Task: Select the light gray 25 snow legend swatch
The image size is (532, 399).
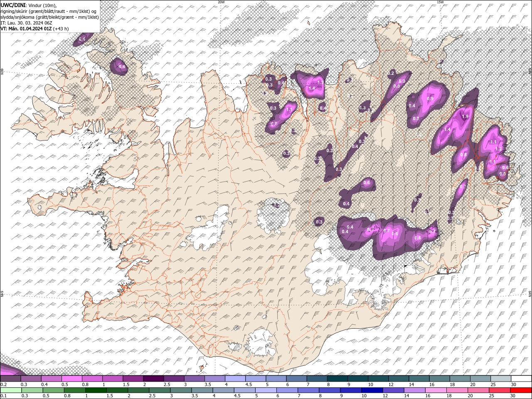Action: [501, 379]
